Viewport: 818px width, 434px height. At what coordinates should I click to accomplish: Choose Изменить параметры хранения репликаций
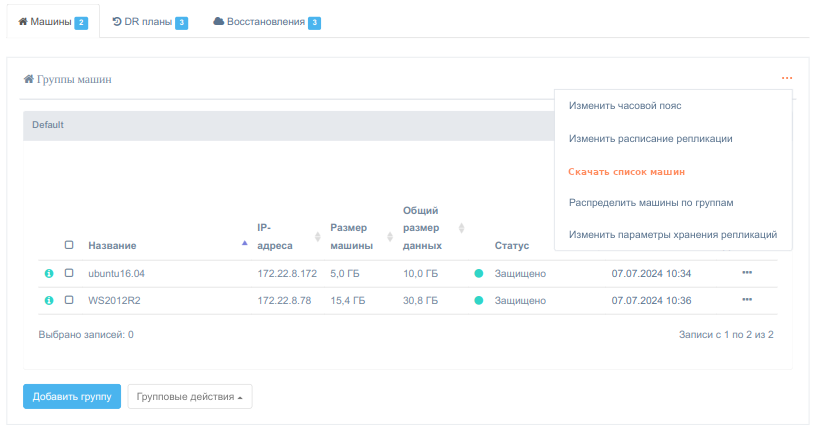(673, 235)
